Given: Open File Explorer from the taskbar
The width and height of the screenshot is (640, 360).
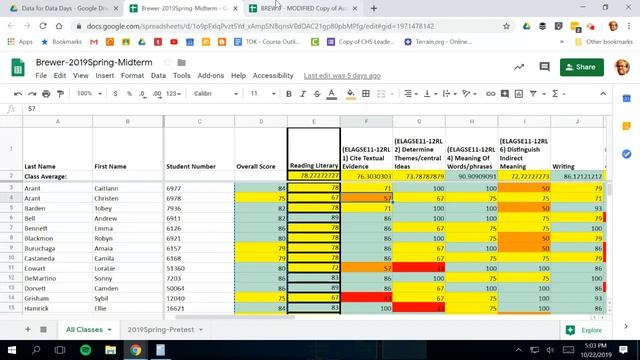Looking at the screenshot, I should click(110, 350).
